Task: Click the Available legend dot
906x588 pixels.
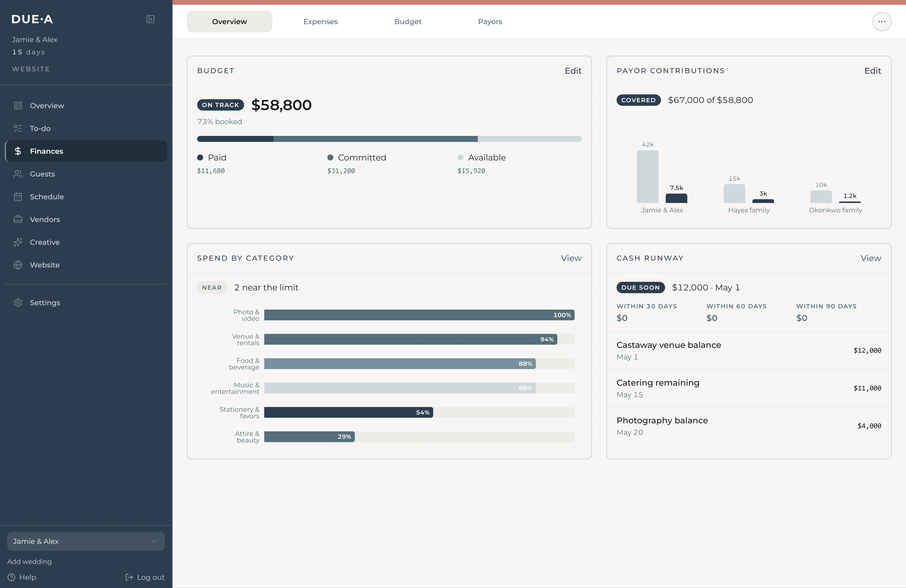Action: tap(461, 157)
